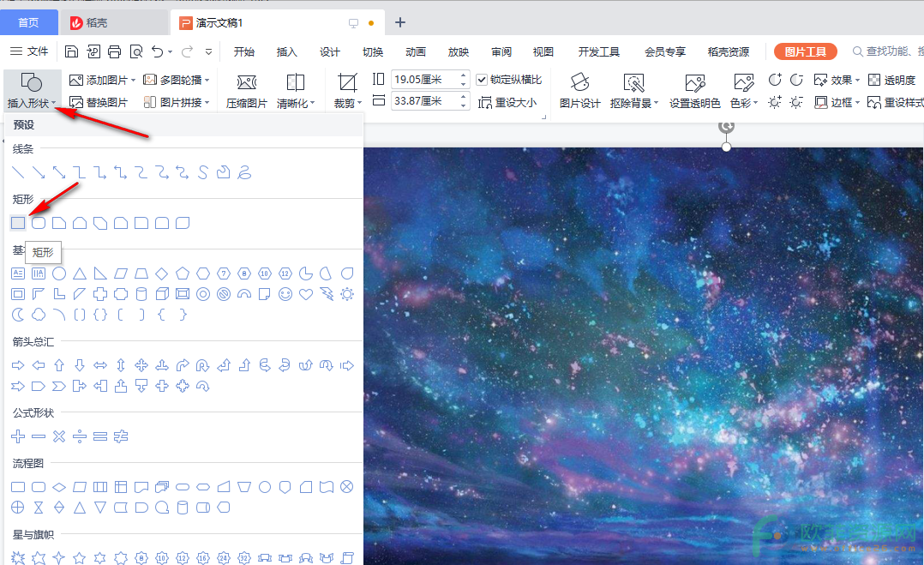Increase the 19.05厘米 height value

[464, 75]
